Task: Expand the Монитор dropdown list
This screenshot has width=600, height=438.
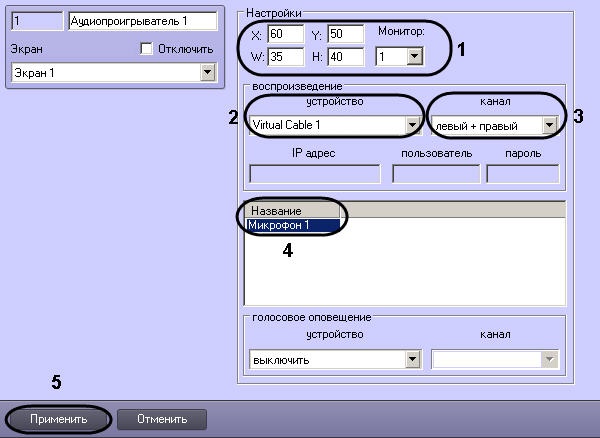Action: point(415,58)
